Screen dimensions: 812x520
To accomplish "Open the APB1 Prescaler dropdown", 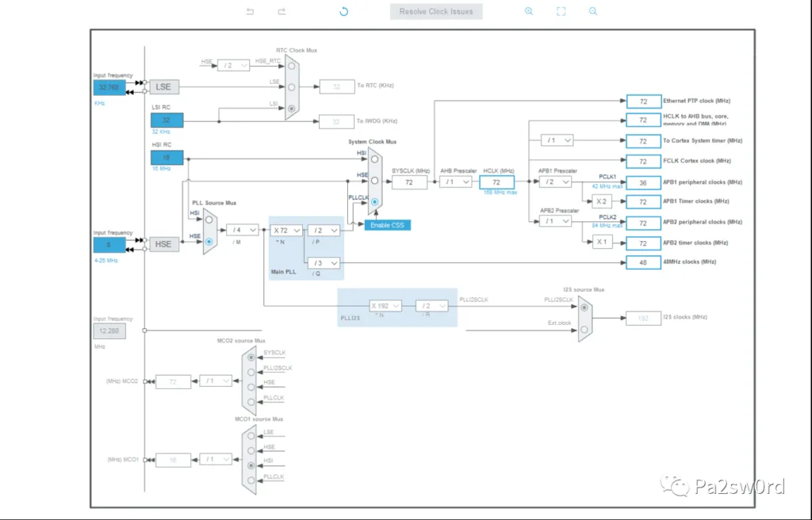I will (555, 182).
